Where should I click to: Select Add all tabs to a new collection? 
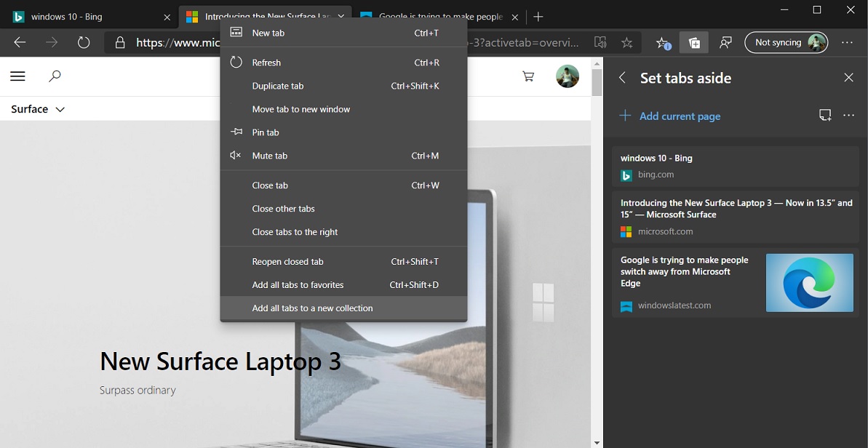click(x=312, y=308)
